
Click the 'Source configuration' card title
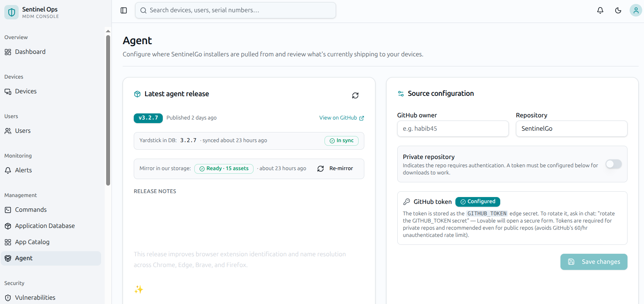(441, 94)
